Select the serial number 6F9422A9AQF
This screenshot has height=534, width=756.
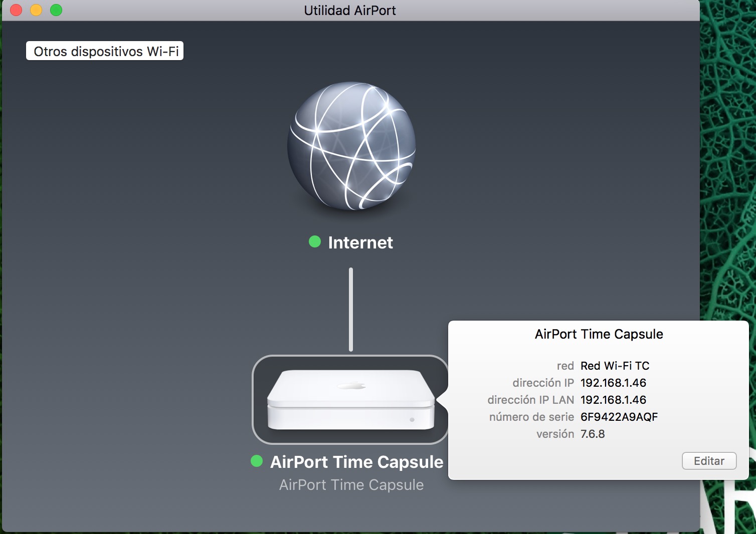[619, 417]
